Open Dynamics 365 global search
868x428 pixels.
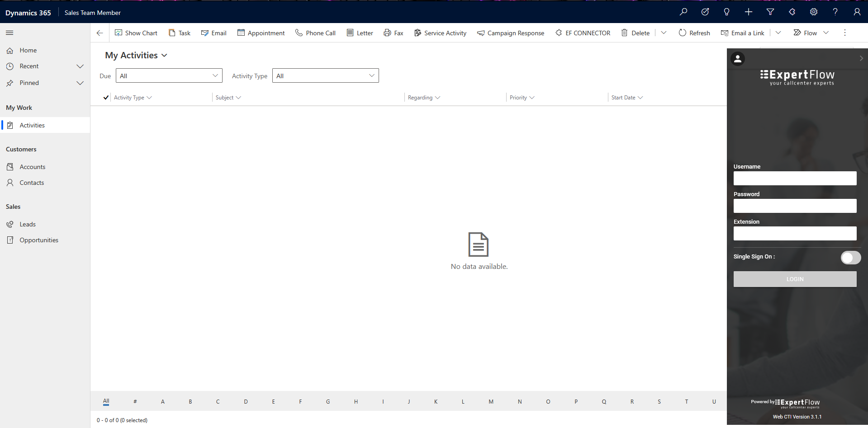(683, 12)
